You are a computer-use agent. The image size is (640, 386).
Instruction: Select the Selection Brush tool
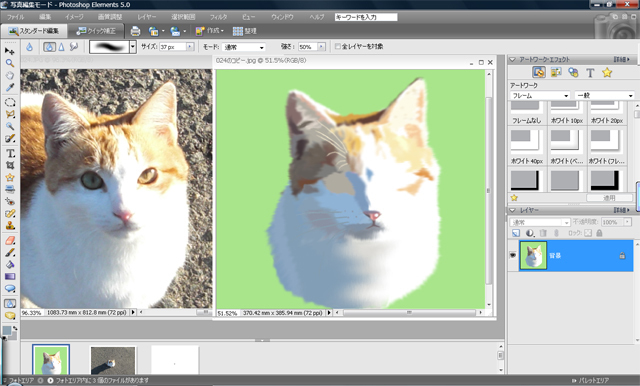(x=10, y=138)
